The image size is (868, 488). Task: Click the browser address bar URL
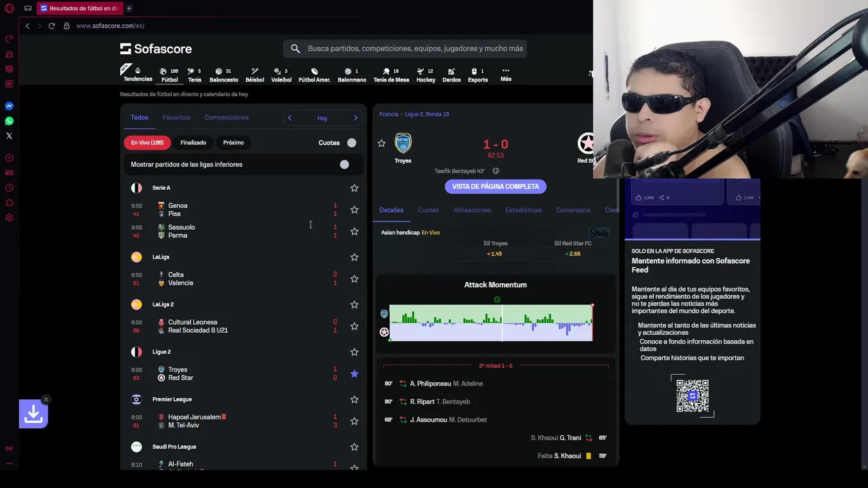[110, 26]
